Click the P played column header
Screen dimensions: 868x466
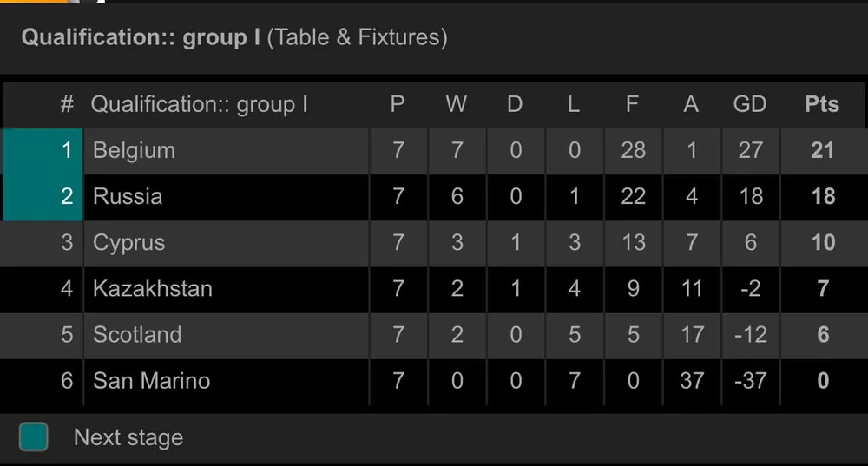(x=398, y=105)
